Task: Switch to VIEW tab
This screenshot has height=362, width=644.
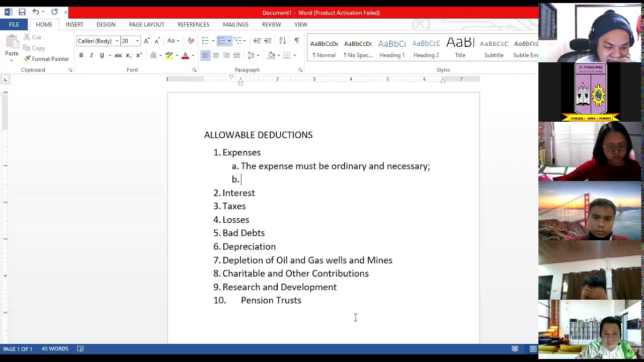Action: click(301, 24)
